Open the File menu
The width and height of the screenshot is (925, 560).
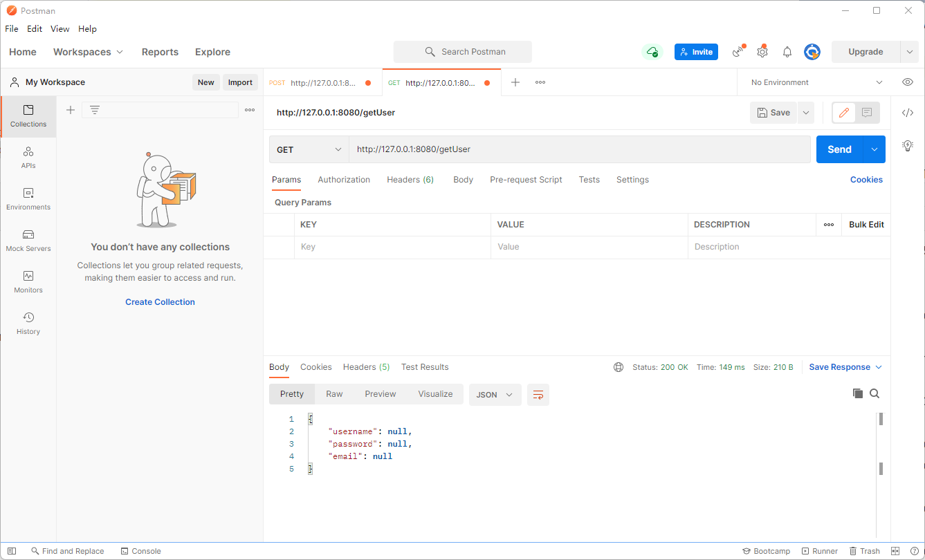click(12, 29)
